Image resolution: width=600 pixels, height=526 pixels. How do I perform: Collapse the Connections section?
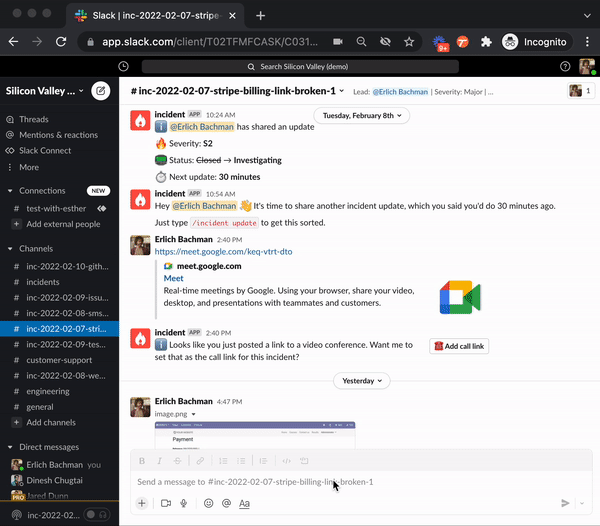10,191
